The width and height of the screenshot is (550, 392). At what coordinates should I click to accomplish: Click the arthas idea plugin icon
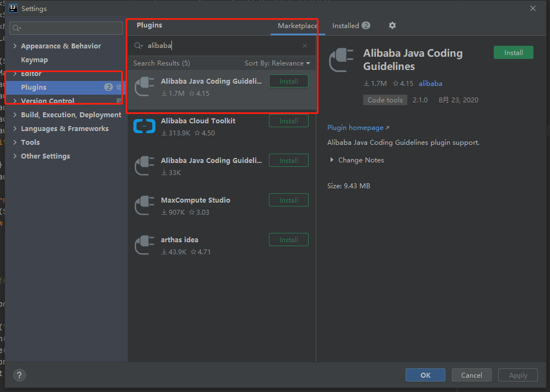(x=144, y=245)
